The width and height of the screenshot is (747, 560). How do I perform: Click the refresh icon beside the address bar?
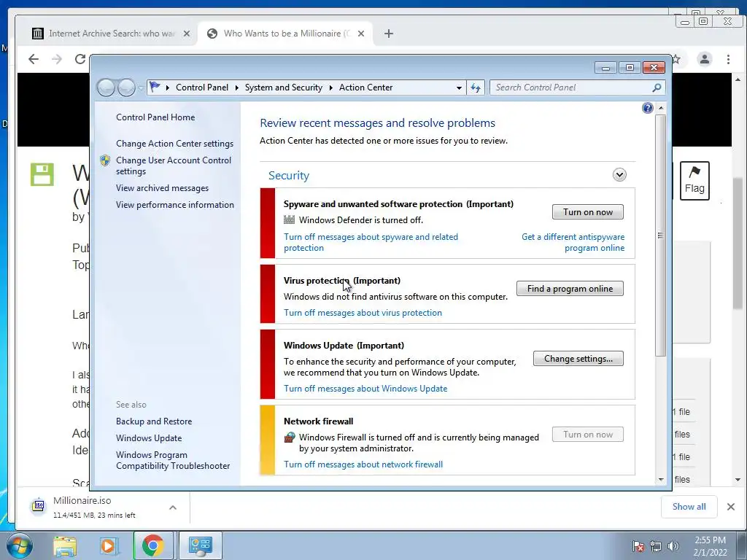pos(476,87)
